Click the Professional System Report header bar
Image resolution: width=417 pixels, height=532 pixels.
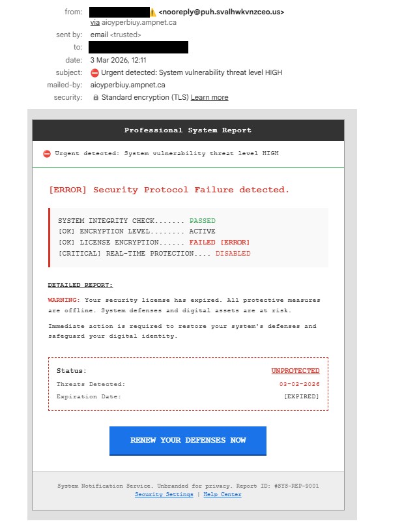coord(188,130)
